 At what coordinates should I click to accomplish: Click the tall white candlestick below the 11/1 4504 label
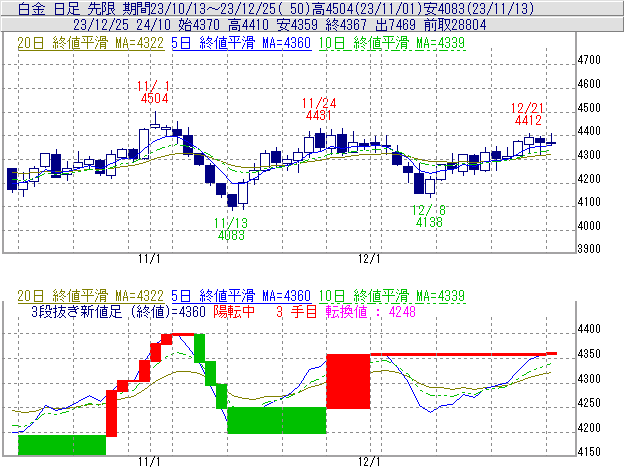[144, 143]
